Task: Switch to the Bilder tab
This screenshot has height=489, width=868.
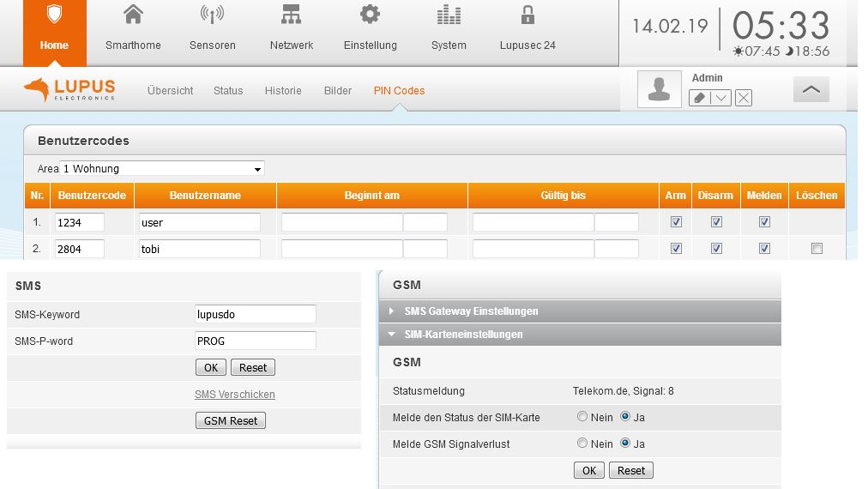Action: click(338, 91)
